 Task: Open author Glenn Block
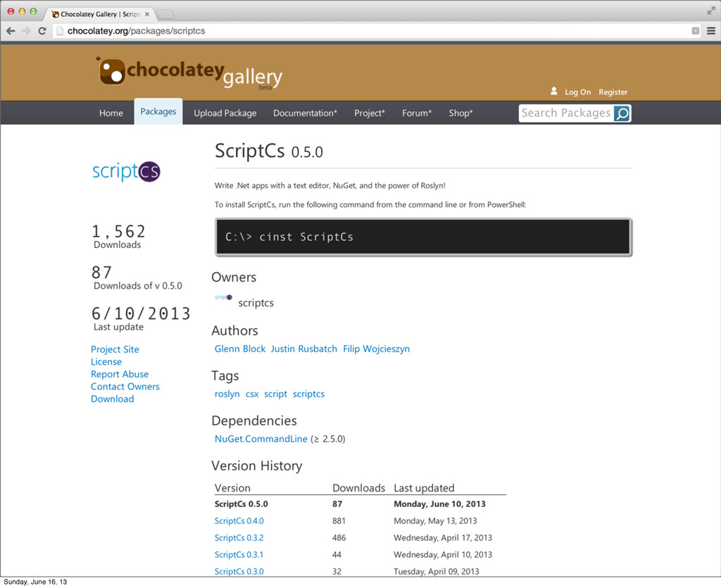tap(240, 349)
